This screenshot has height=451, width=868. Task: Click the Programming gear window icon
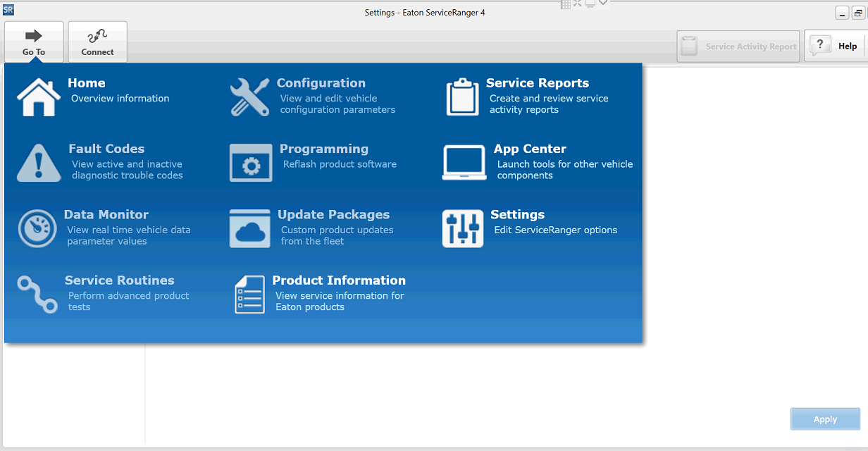click(x=251, y=163)
